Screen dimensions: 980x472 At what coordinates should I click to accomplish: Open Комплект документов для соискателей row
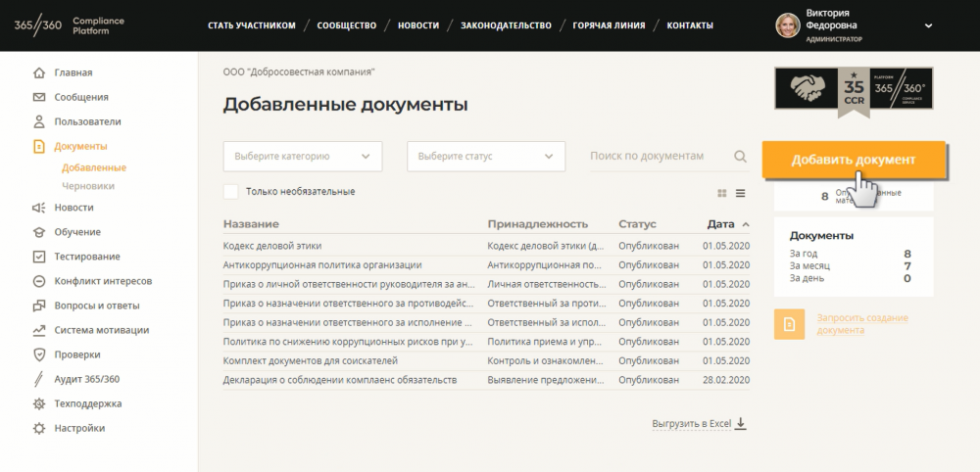click(486, 361)
